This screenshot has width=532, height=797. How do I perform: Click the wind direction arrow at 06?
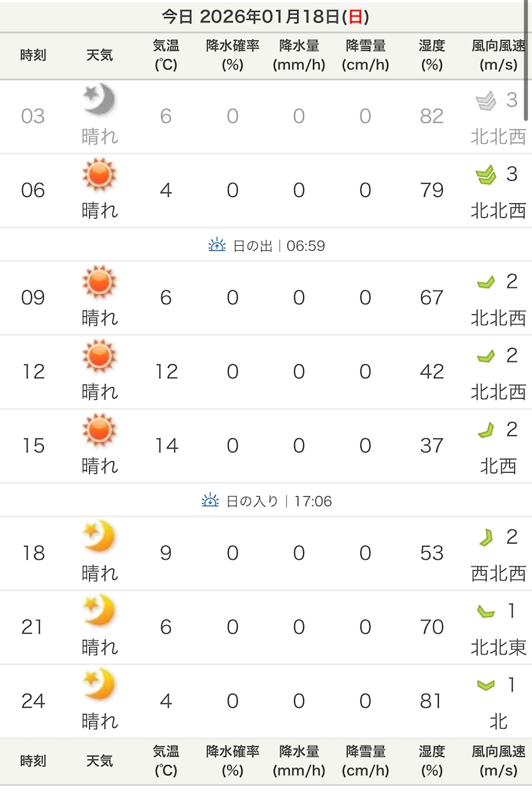[486, 175]
